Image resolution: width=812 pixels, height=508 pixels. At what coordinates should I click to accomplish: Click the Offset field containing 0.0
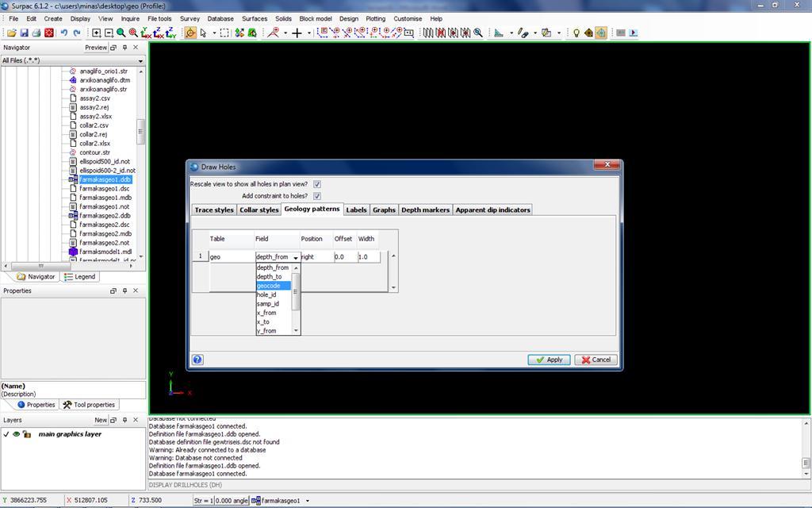346,257
